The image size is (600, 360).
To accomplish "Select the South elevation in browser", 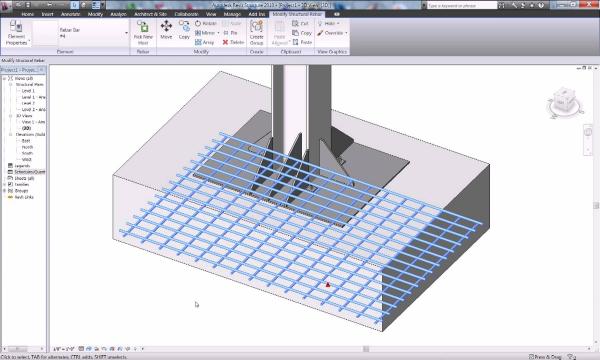I will [x=27, y=153].
